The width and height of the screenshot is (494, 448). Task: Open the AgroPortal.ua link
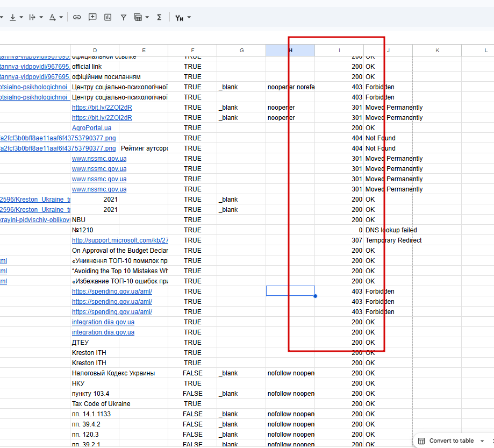click(92, 128)
